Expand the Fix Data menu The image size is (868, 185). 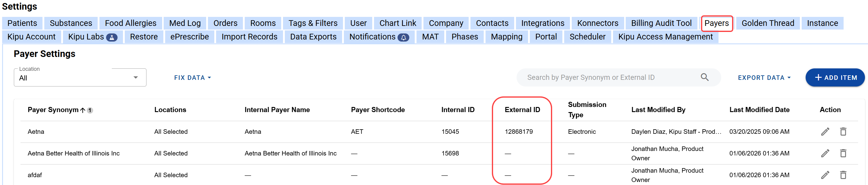pos(192,78)
